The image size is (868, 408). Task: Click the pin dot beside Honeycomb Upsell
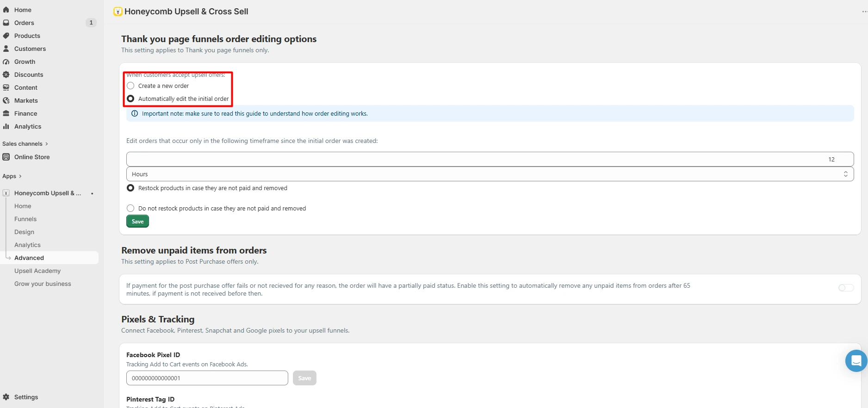pos(92,193)
